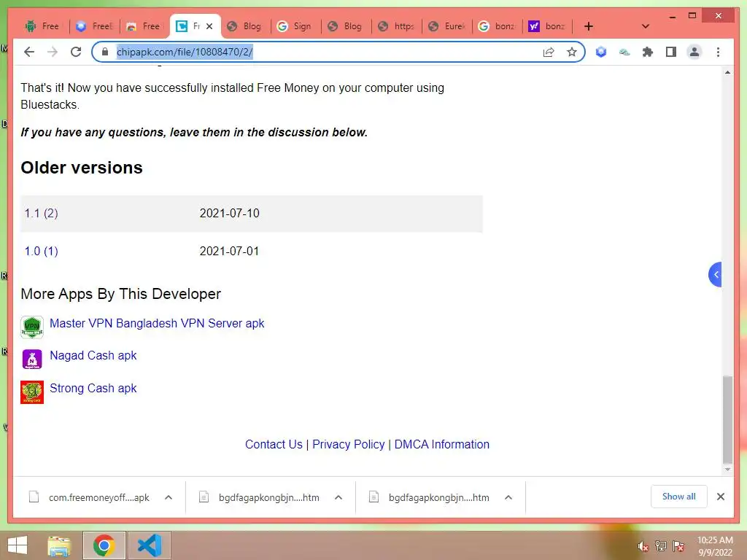This screenshot has height=560, width=747.
Task: Open the Extensions puzzle menu
Action: 648,52
